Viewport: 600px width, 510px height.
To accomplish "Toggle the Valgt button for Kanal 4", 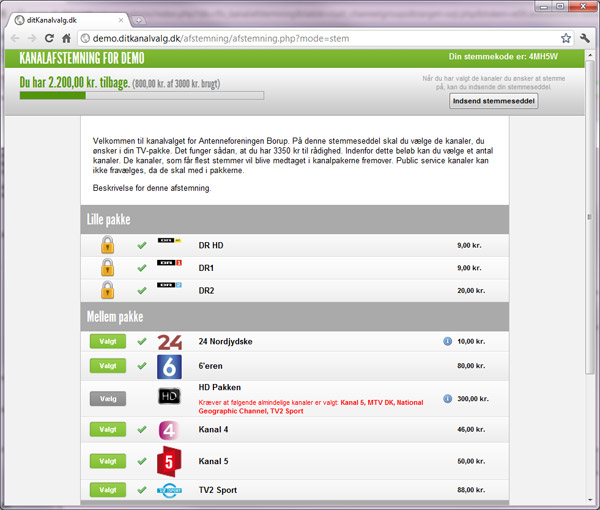I will coord(108,430).
